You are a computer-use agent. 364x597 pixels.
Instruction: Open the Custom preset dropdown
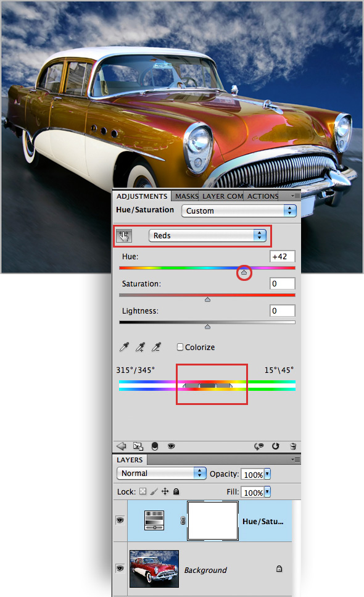(239, 211)
